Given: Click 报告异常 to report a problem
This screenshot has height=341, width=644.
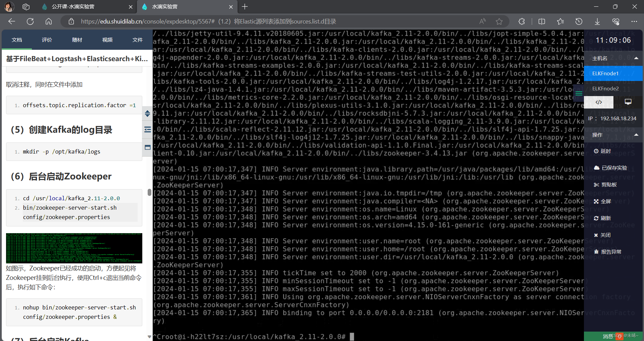Looking at the screenshot, I should pos(607,252).
